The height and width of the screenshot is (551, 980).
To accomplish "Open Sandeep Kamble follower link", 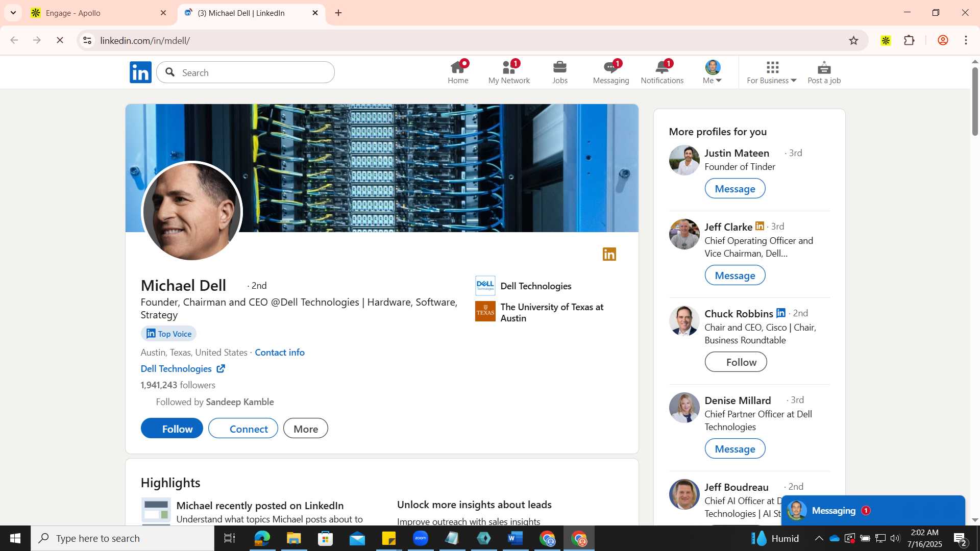I will pyautogui.click(x=240, y=402).
